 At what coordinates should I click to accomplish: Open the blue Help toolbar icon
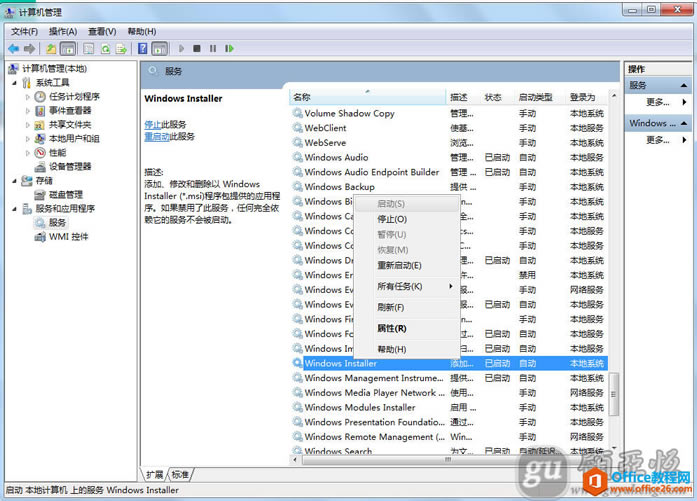tap(142, 48)
